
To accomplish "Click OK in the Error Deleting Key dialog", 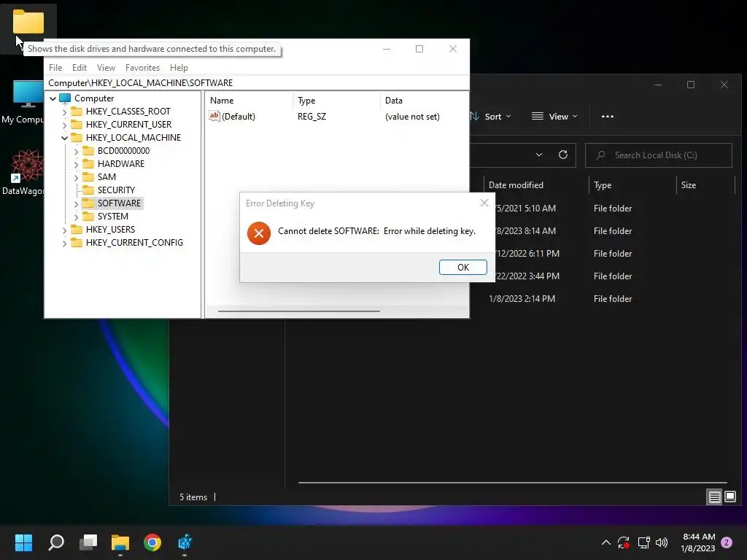I will tap(462, 267).
